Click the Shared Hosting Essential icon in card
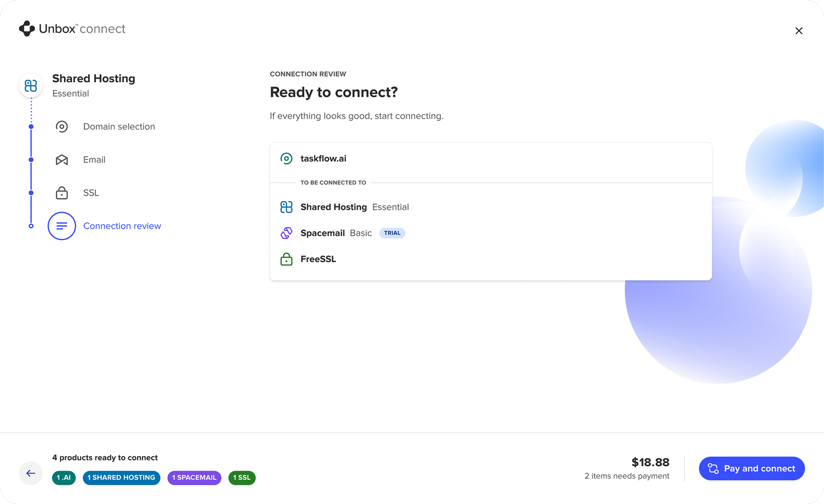 pyautogui.click(x=286, y=207)
